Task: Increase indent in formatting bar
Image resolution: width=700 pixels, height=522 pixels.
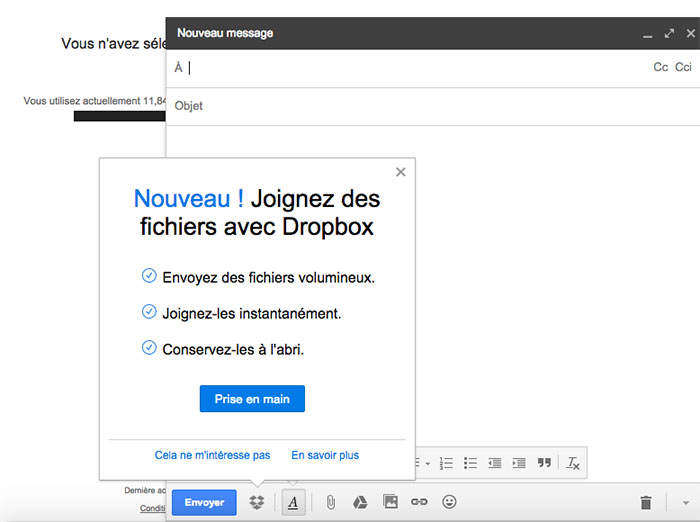Action: (x=519, y=463)
